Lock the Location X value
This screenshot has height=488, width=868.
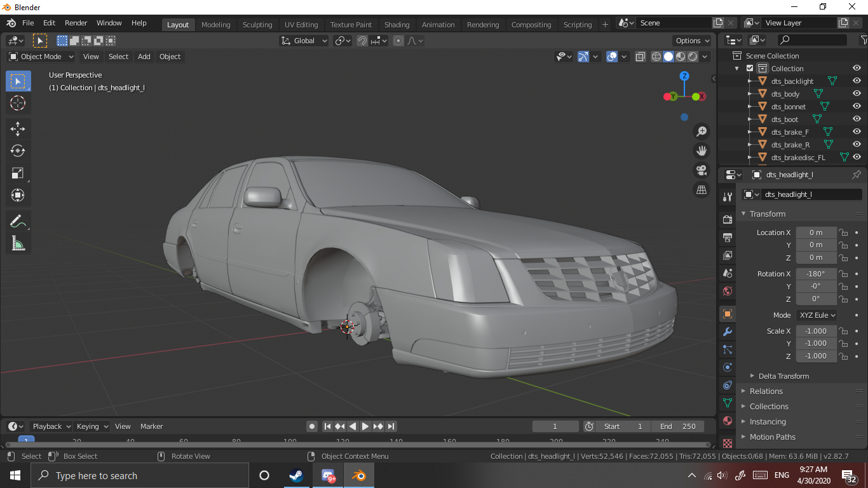pos(843,233)
